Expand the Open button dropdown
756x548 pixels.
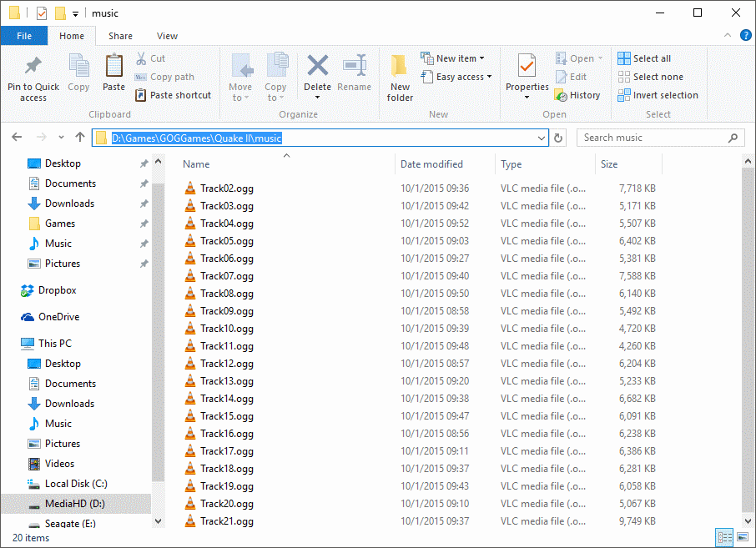[x=600, y=58]
